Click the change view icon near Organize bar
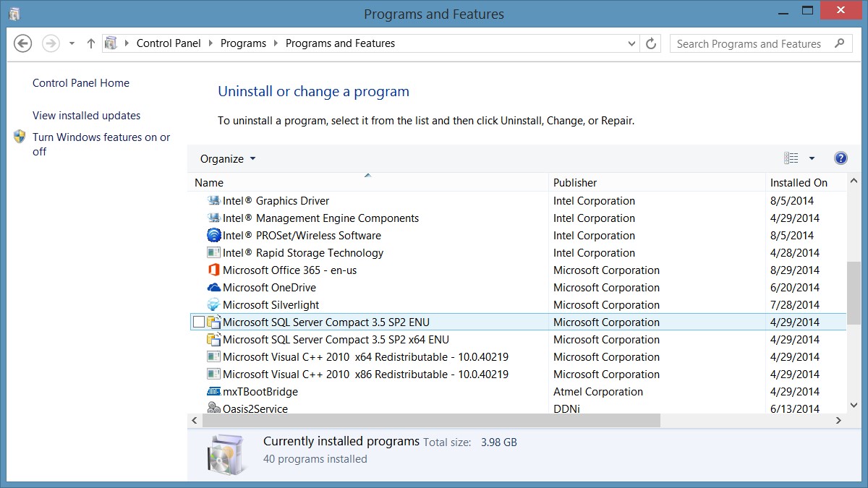This screenshot has width=868, height=488. (791, 158)
